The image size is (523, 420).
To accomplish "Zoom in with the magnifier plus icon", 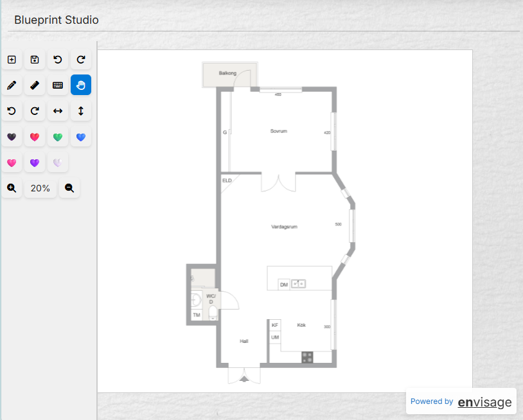I will pos(12,188).
